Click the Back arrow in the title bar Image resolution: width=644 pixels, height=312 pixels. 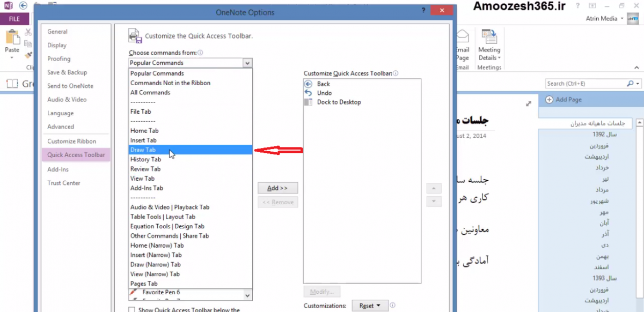coord(23,6)
